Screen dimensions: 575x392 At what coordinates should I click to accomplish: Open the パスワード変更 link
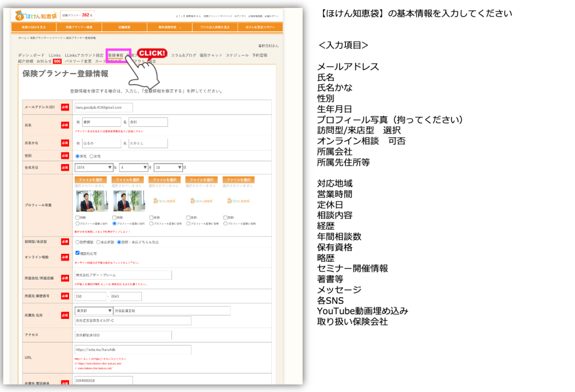tap(78, 61)
